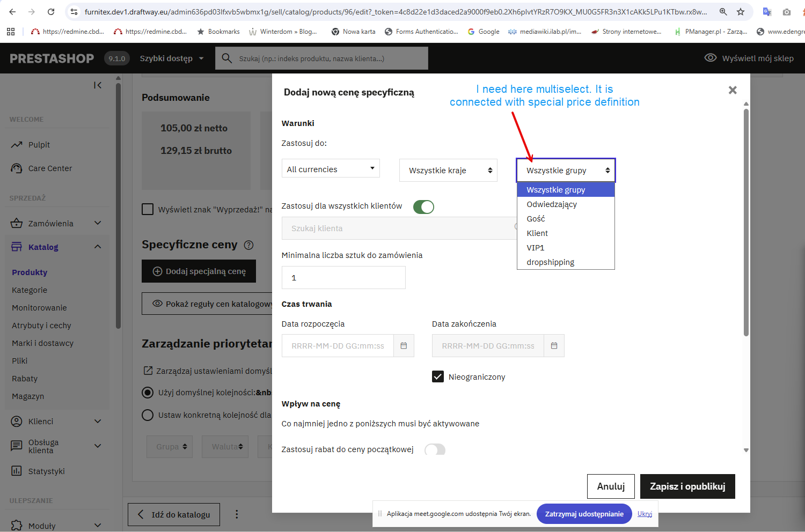Screen dimensions: 805x532
Task: Click the start date calendar icon
Action: [x=404, y=346]
